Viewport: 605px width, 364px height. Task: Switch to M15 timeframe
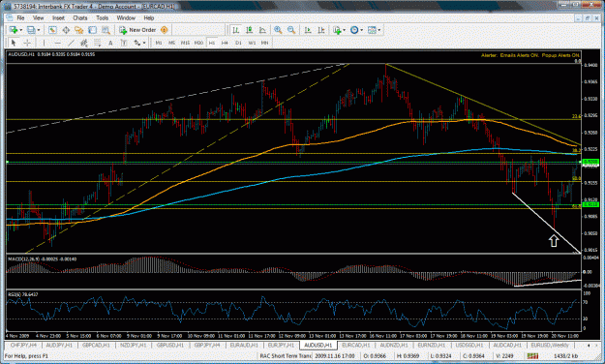coord(185,43)
